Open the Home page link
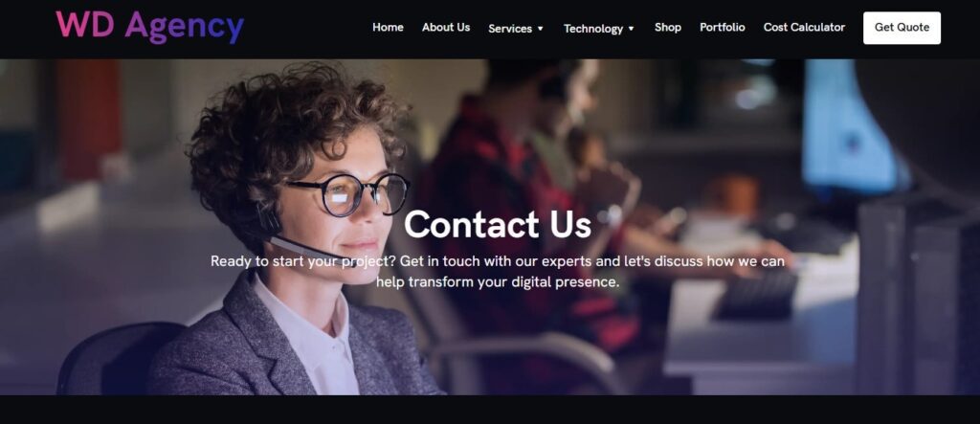 (x=388, y=28)
